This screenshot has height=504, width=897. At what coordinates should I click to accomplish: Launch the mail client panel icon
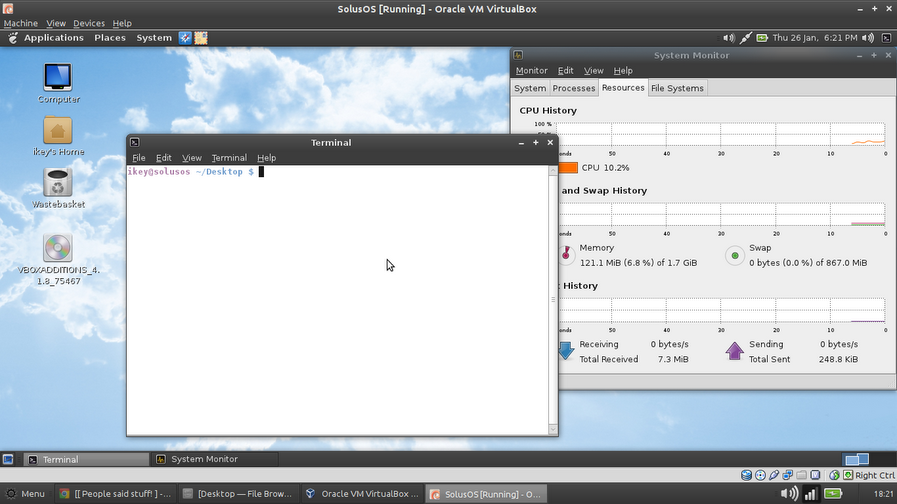coord(201,38)
